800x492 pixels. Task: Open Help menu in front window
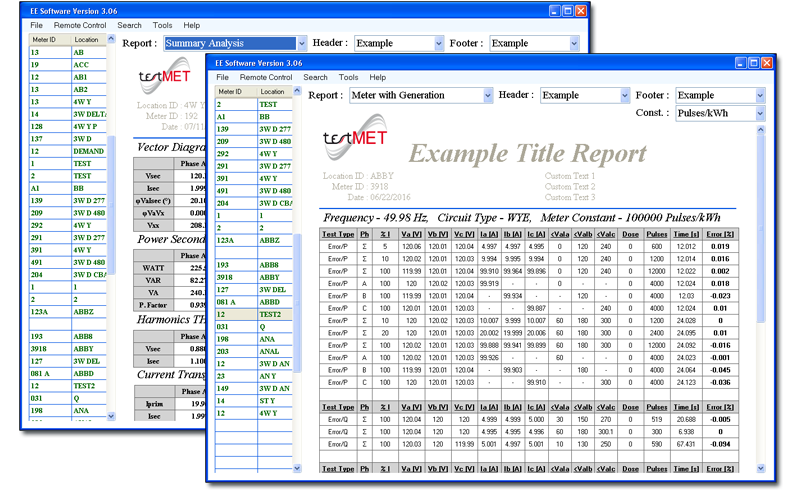click(x=378, y=77)
